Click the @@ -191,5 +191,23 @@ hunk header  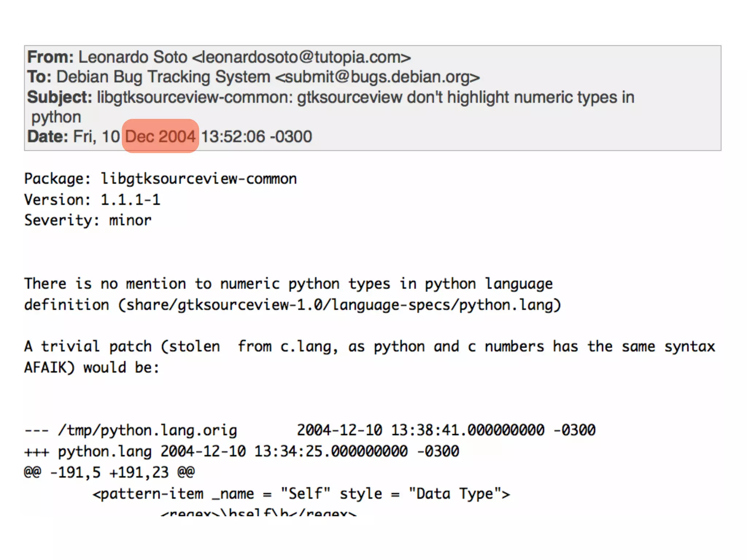109,472
